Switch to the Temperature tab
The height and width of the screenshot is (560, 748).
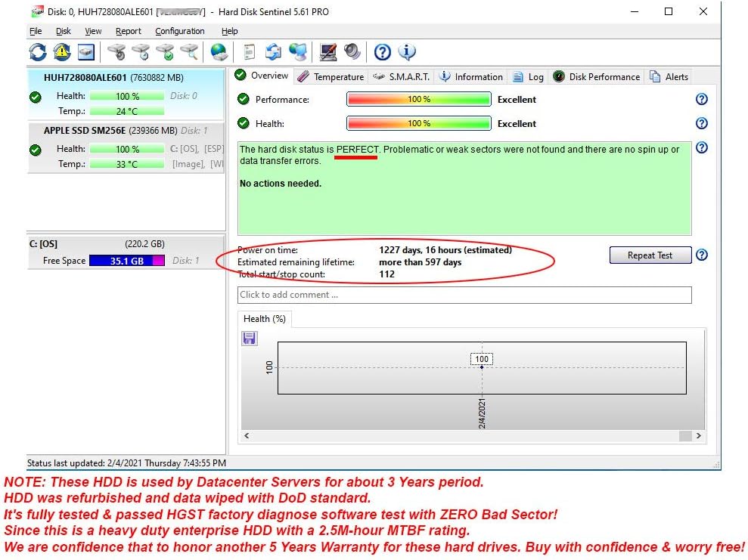331,76
